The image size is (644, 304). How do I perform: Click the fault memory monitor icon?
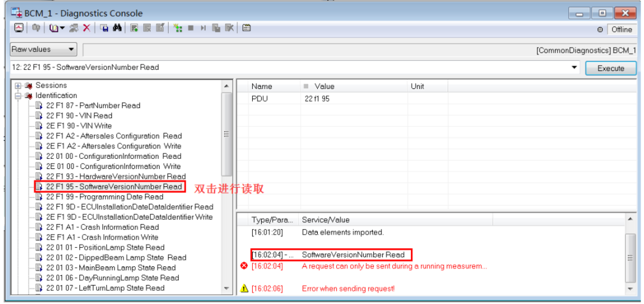pos(18,28)
